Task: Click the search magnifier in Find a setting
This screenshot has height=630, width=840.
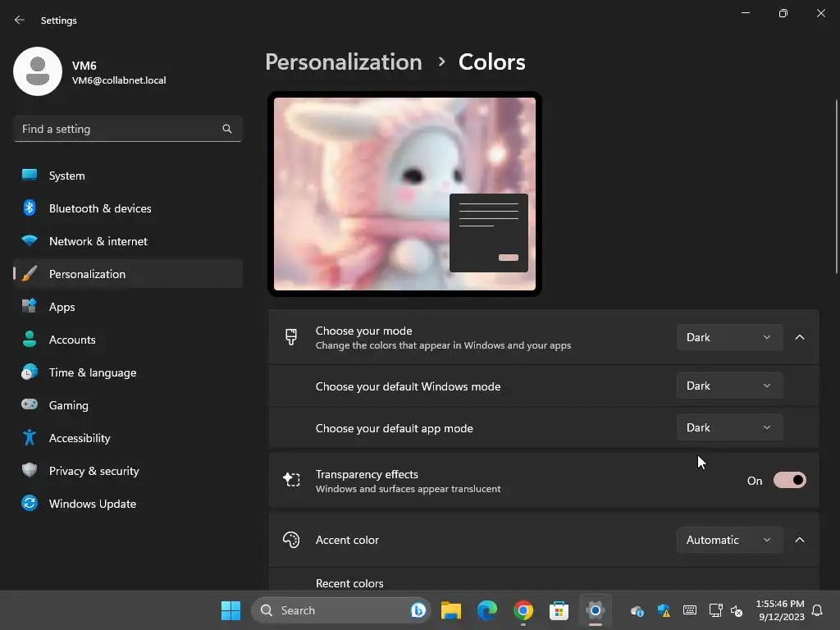Action: 227,129
